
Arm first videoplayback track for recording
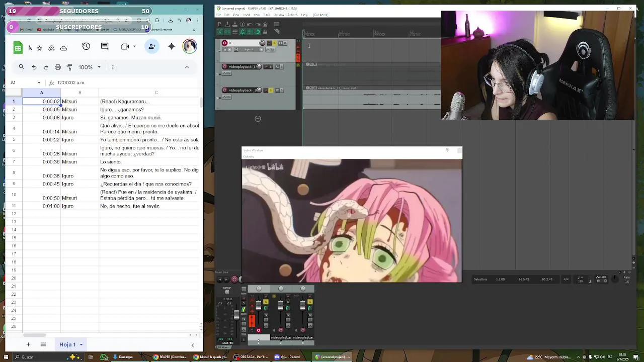pyautogui.click(x=224, y=67)
